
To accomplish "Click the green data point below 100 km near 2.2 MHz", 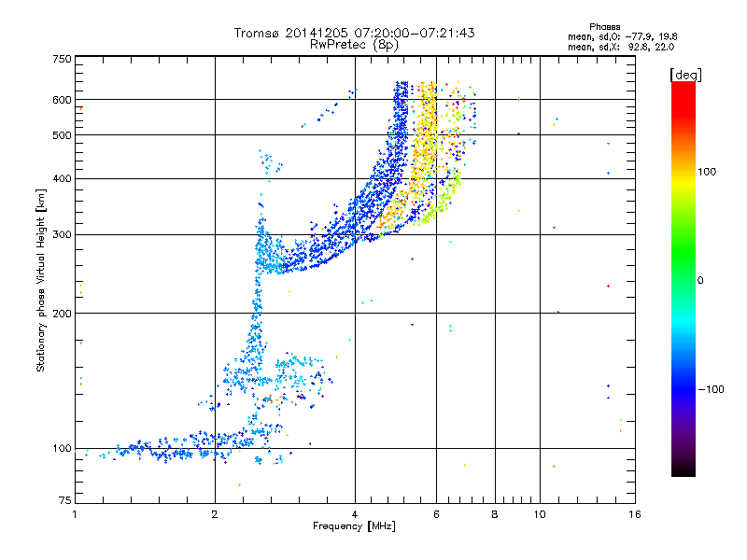I will [x=239, y=484].
